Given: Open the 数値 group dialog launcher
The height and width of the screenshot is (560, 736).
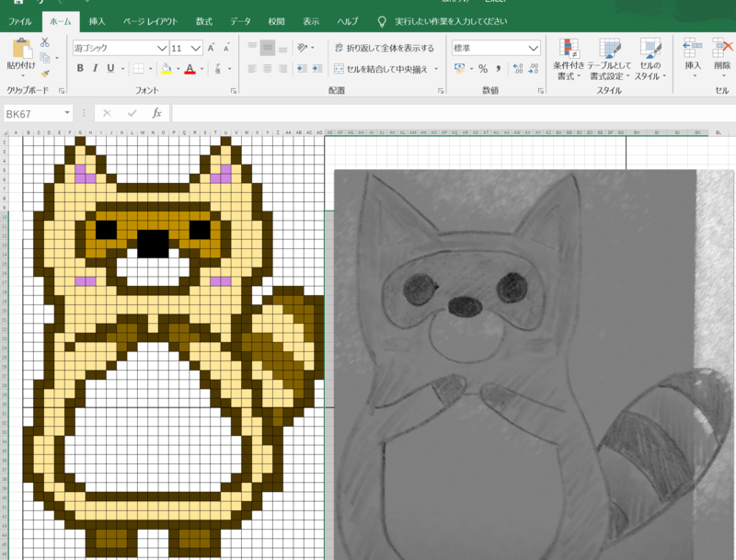Looking at the screenshot, I should pyautogui.click(x=541, y=91).
